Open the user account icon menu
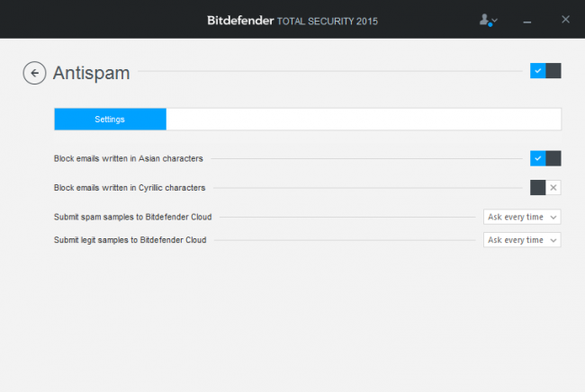 click(x=485, y=20)
